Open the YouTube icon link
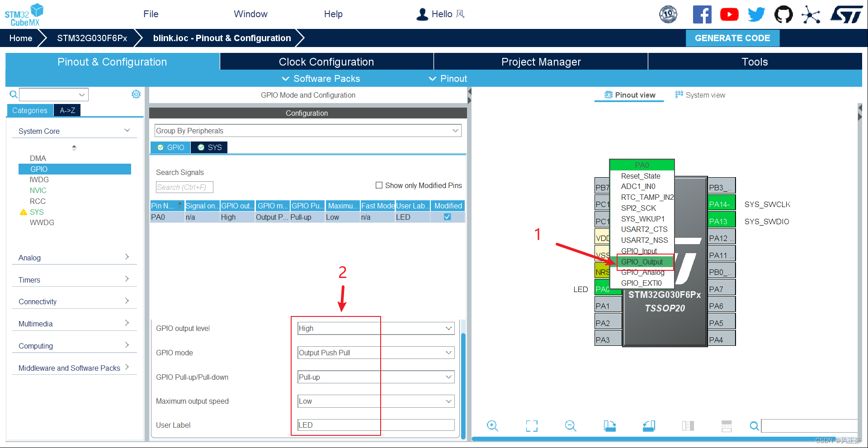This screenshot has width=868, height=448. click(729, 14)
